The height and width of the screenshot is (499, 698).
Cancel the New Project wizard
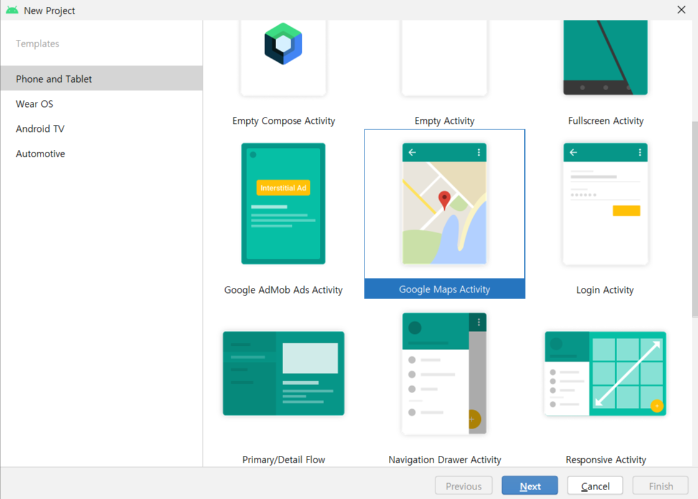click(x=595, y=486)
